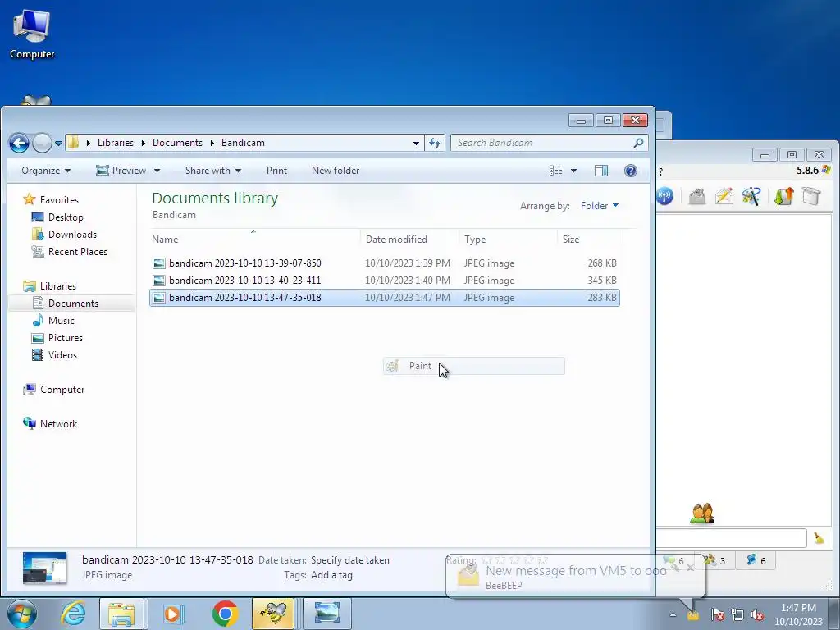The height and width of the screenshot is (630, 840).
Task: Click Documents in the address breadcrumb
Action: pos(177,143)
